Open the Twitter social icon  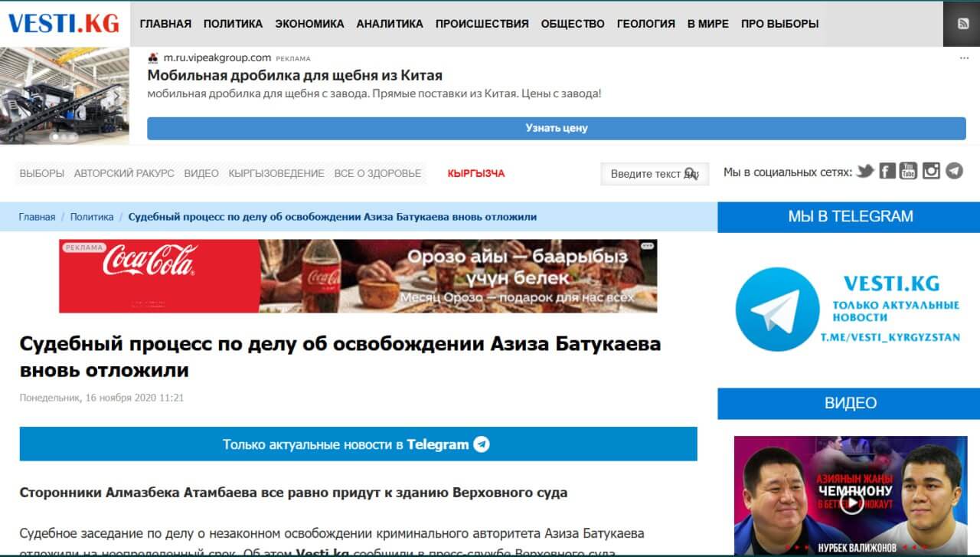(x=865, y=171)
